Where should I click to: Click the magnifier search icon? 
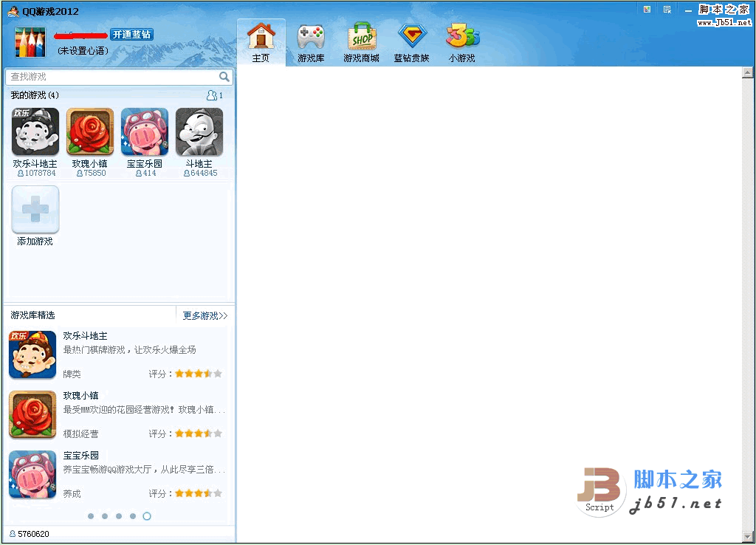(x=224, y=77)
